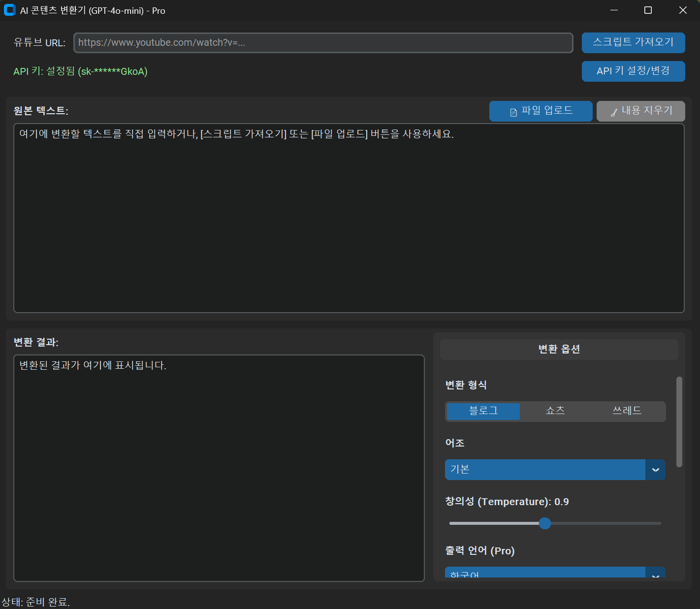Click the 스크립트 가져오기 button

[x=633, y=42]
